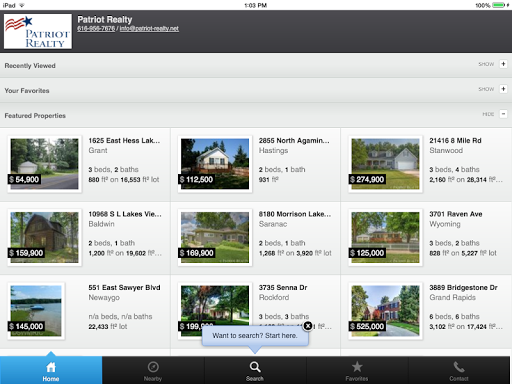
Task: Open the Search magnifier icon
Action: (255, 367)
